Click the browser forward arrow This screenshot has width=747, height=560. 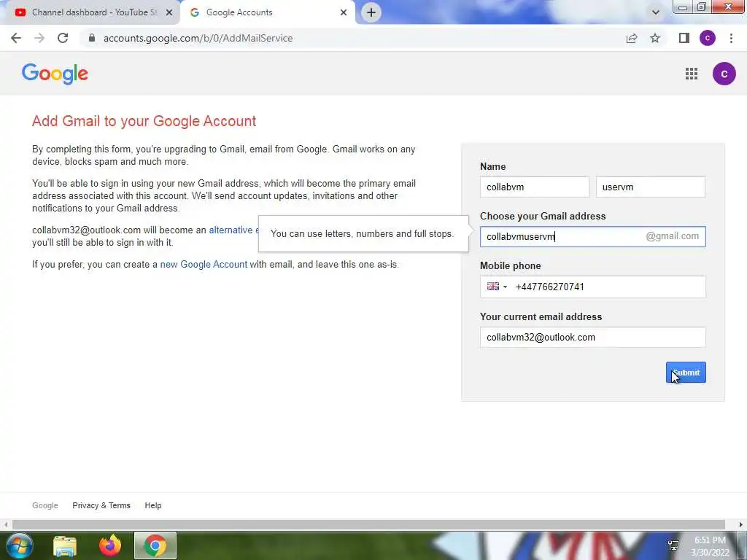[x=39, y=38]
